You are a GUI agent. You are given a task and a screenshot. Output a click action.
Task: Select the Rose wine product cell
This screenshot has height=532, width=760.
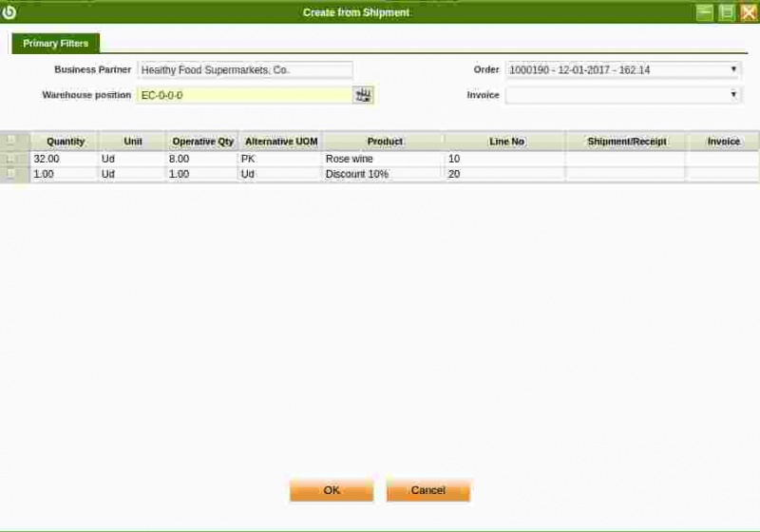383,159
